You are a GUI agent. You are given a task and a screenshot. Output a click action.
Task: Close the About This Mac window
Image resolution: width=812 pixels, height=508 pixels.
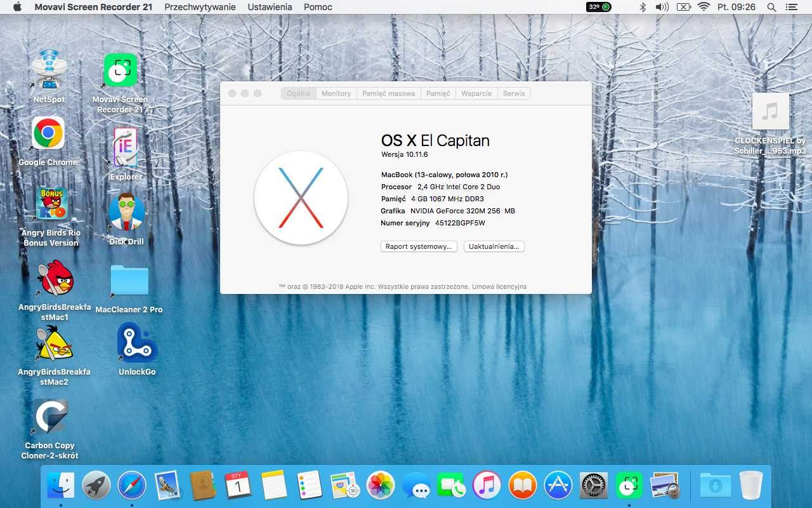point(232,93)
